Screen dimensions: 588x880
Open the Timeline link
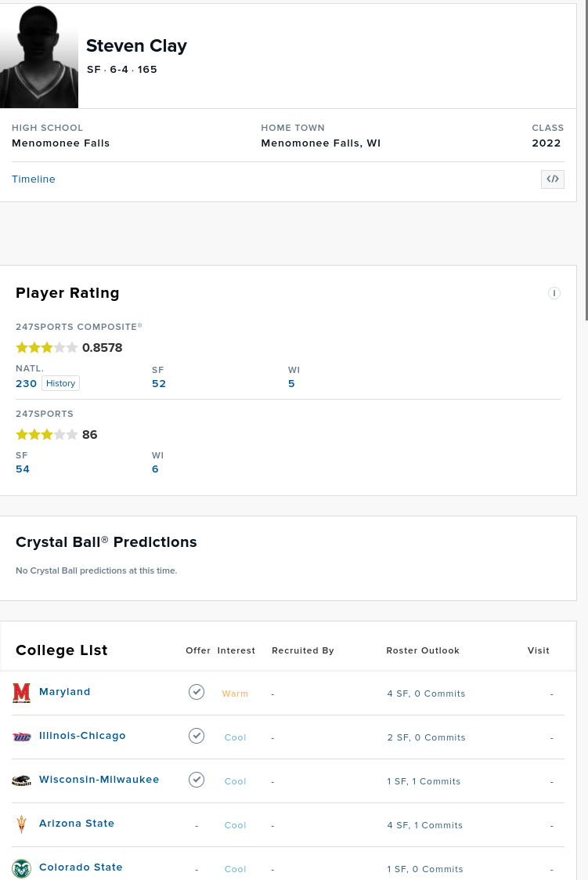pos(34,179)
